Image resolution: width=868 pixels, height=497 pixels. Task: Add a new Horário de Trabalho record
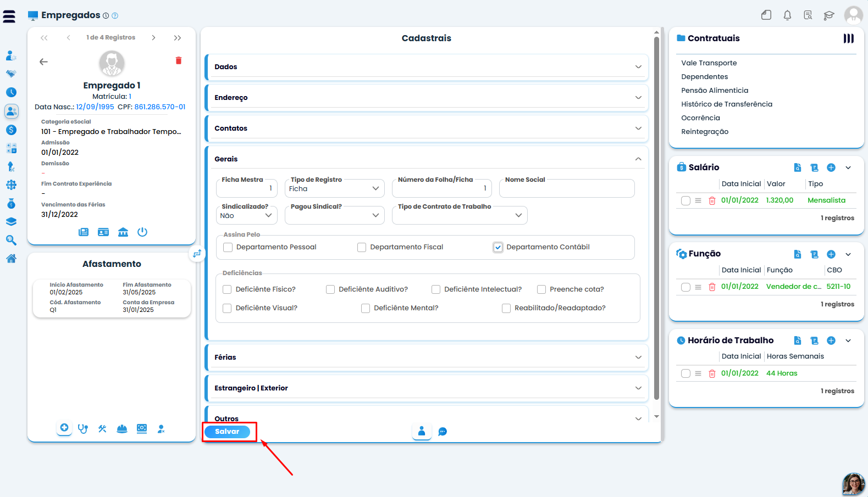coord(831,340)
